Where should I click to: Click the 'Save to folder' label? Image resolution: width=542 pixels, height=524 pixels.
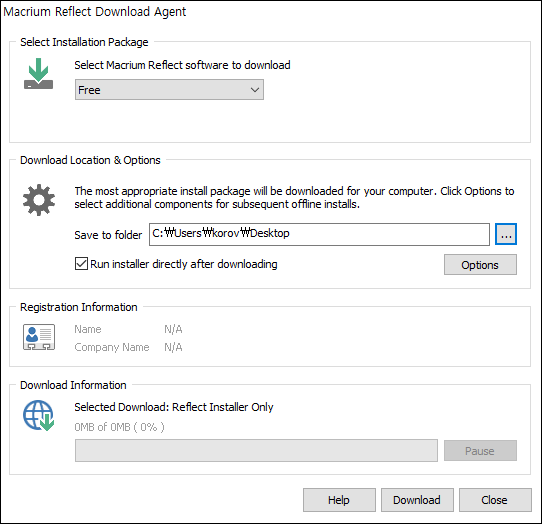click(x=108, y=235)
